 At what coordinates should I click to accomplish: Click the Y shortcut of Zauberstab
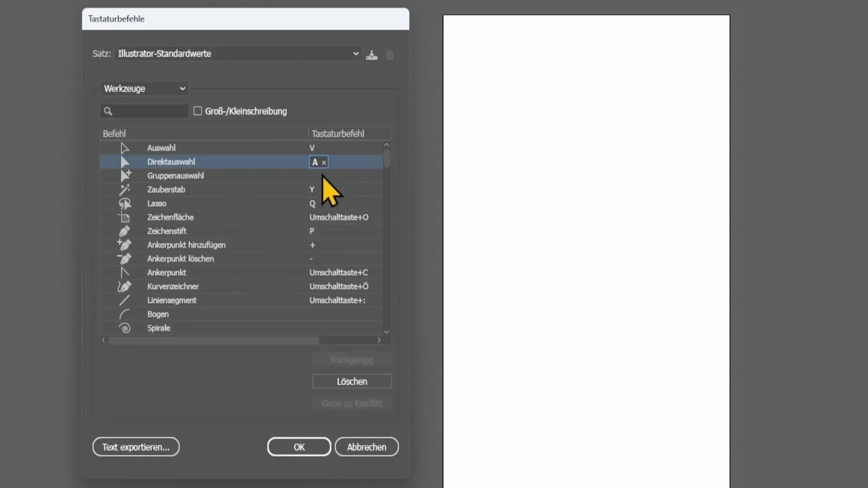tap(312, 189)
